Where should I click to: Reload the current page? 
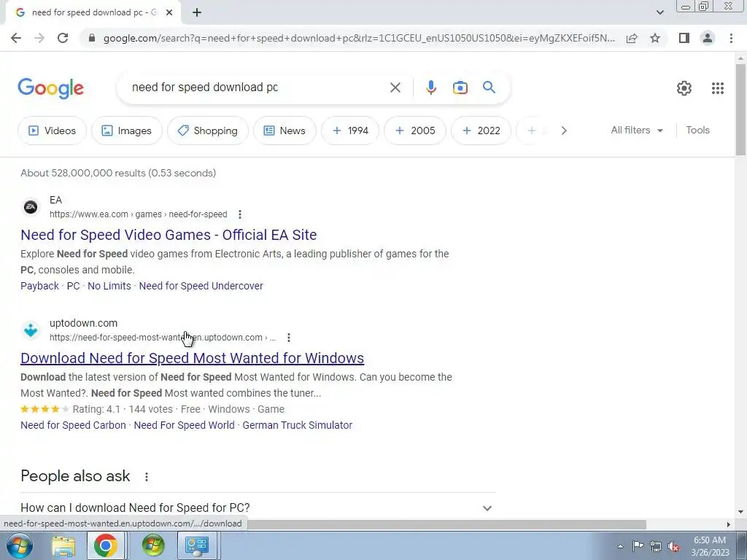click(x=63, y=38)
